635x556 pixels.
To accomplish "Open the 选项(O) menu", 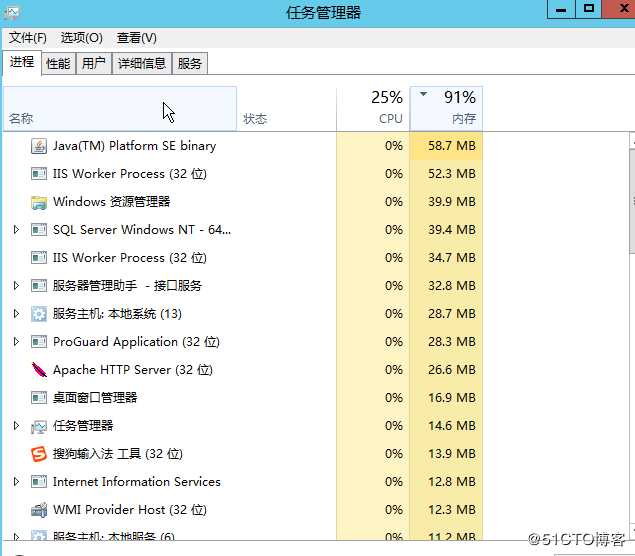I will (x=81, y=38).
